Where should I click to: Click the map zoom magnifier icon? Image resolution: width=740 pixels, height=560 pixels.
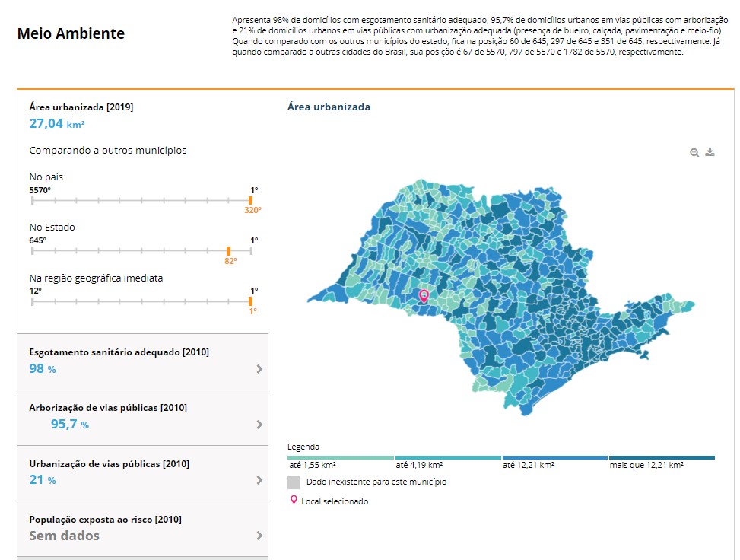(x=694, y=152)
